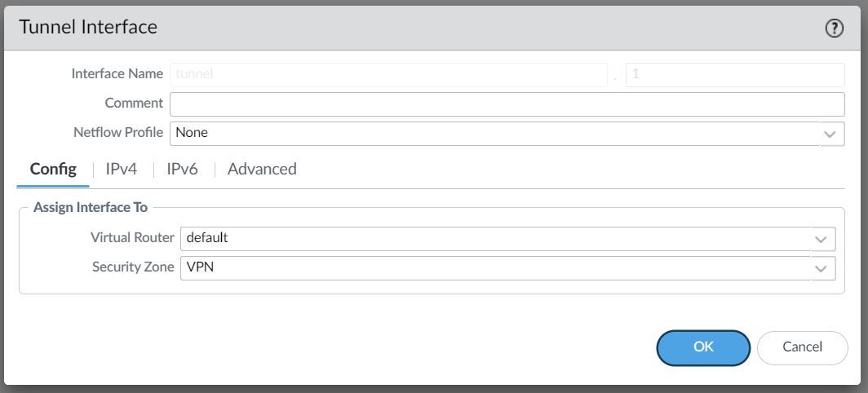The image size is (868, 393).
Task: Click the Cancel button
Action: (802, 347)
